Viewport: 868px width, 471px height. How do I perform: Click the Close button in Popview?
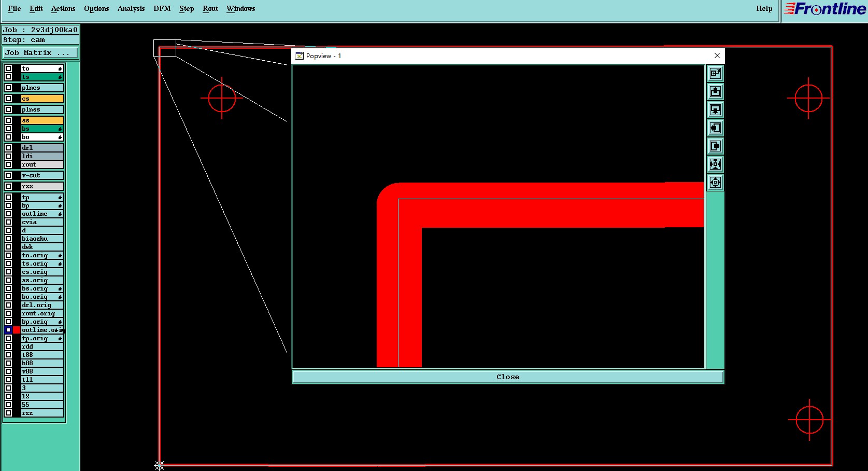(x=508, y=377)
